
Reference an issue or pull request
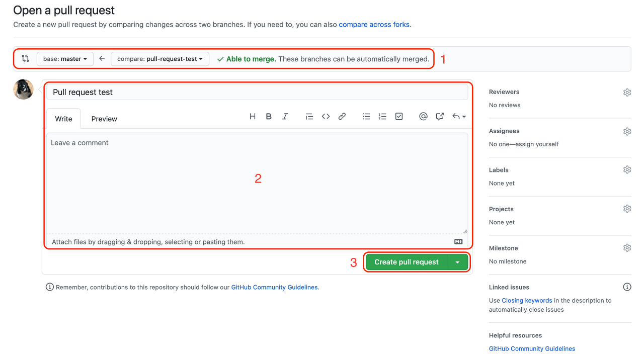pos(440,116)
